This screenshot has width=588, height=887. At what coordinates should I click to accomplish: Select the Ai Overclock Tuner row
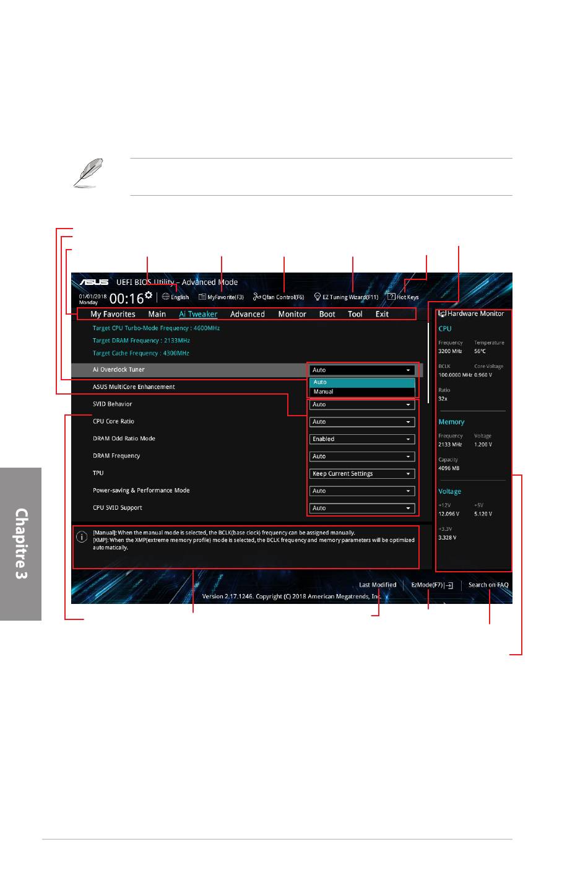point(247,370)
